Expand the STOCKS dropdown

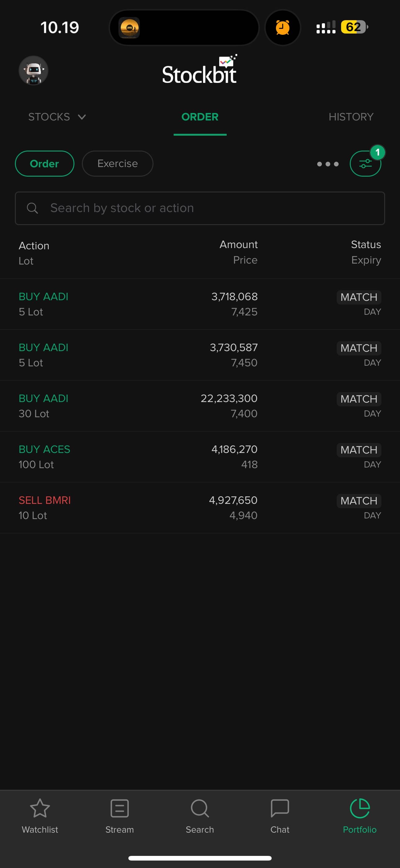57,117
